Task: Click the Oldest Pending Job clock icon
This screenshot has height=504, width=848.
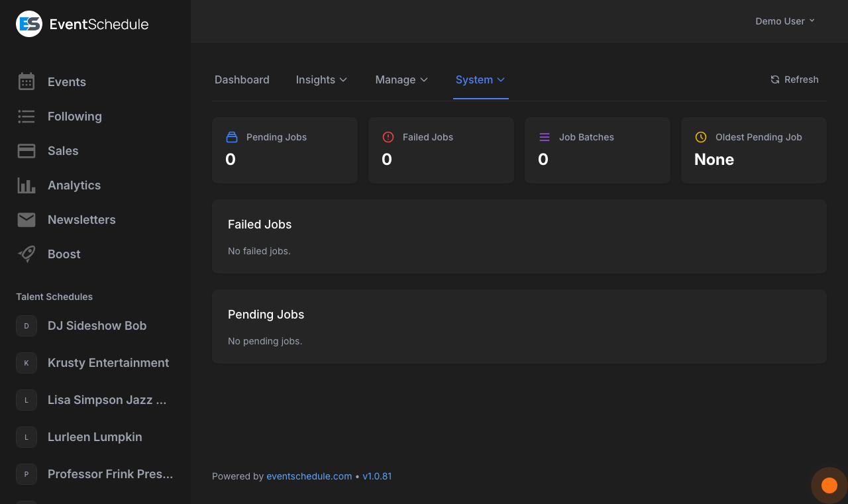Action: pos(701,137)
